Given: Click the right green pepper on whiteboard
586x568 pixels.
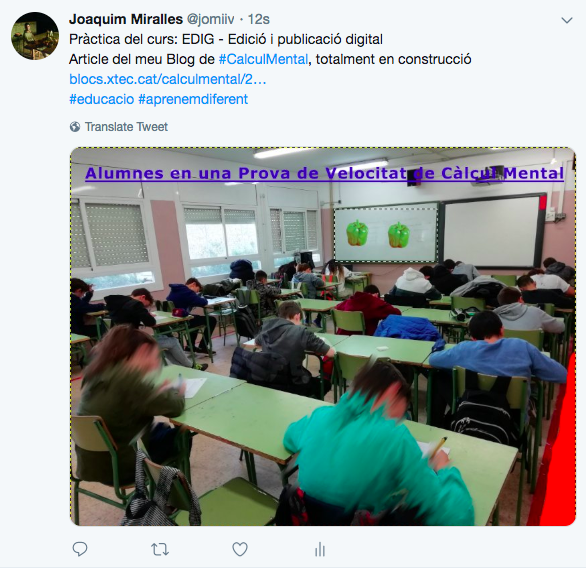Looking at the screenshot, I should (399, 235).
